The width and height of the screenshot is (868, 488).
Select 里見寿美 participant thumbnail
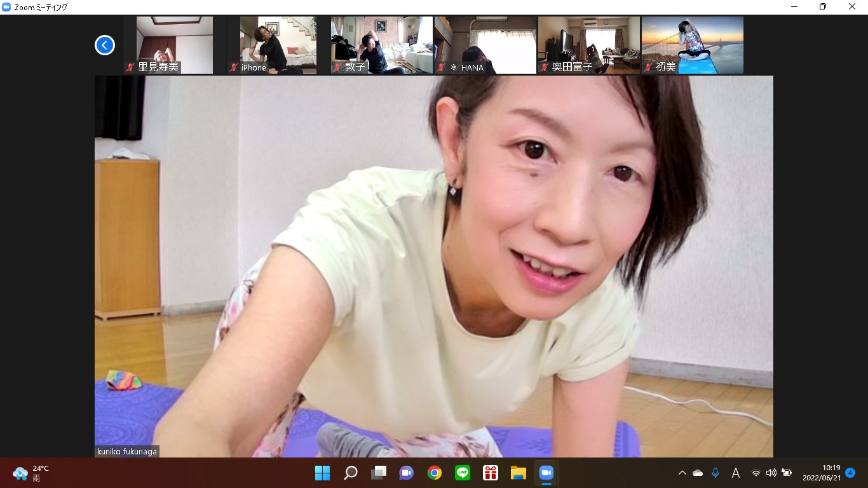click(x=168, y=45)
